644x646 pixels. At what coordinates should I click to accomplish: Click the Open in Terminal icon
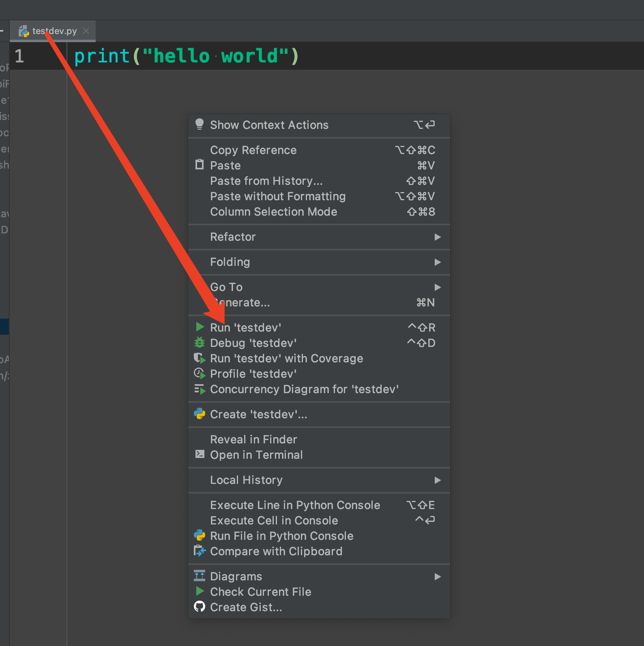pos(200,454)
